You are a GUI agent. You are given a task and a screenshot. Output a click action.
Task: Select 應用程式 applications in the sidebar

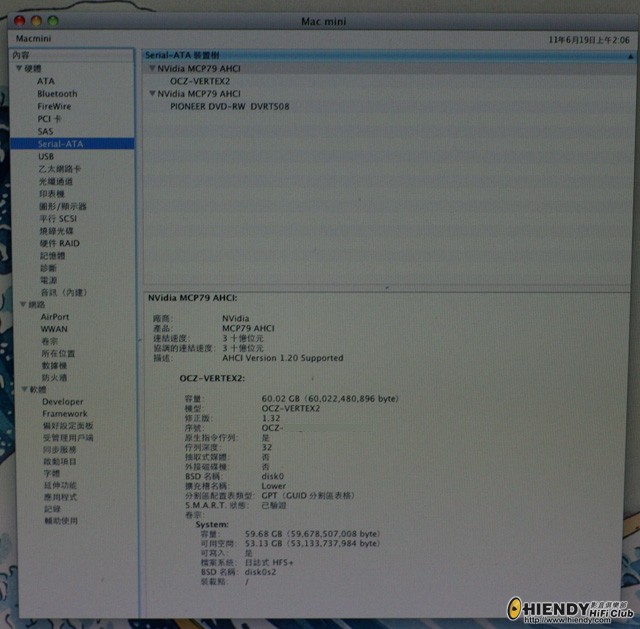pos(60,497)
